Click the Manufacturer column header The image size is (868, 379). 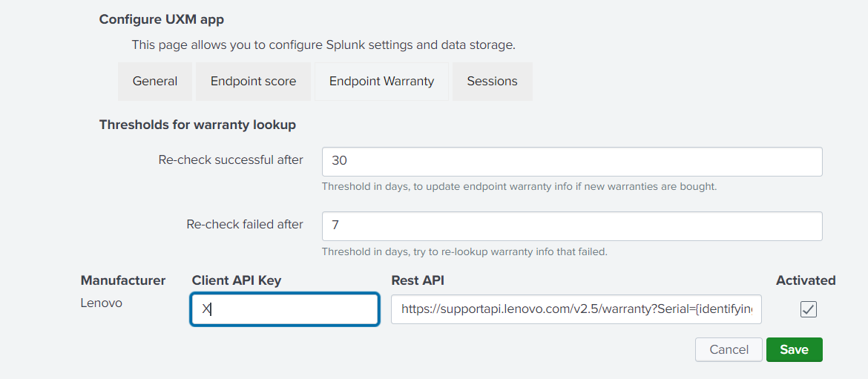(x=123, y=280)
